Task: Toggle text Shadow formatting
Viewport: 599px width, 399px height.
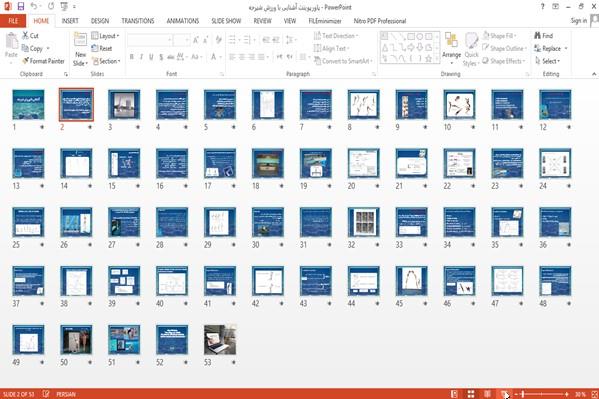Action: (161, 57)
